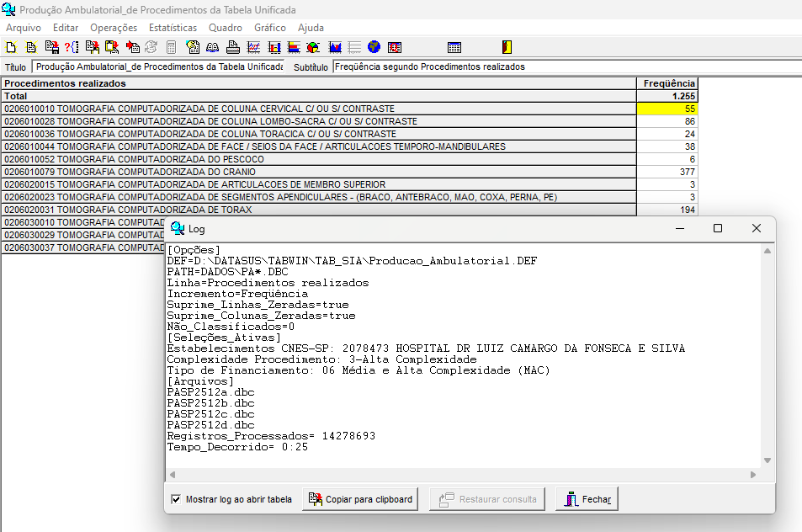Click the greyed horizontal lines chart icon
This screenshot has width=802, height=532.
point(354,48)
